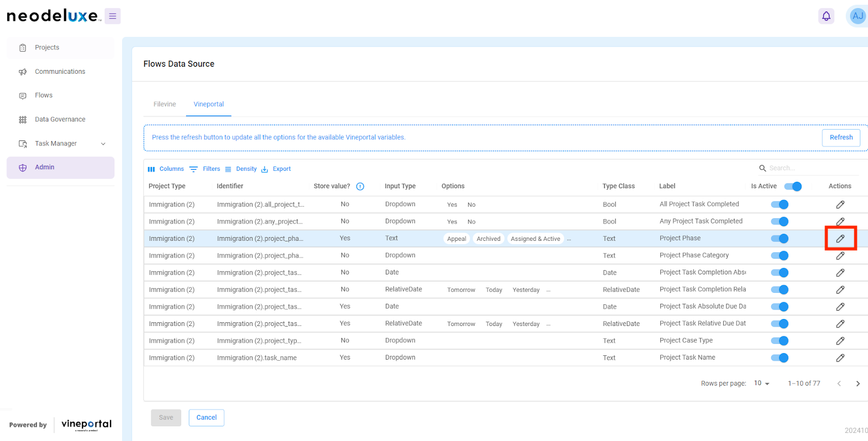Click the search magnifier icon
The height and width of the screenshot is (441, 868).
point(763,168)
